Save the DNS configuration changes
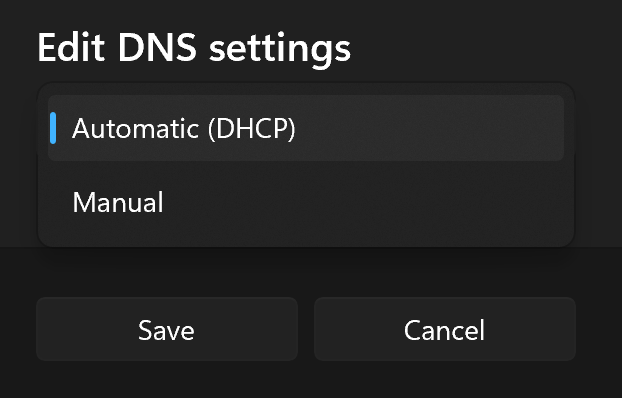This screenshot has width=622, height=398. coord(167,329)
